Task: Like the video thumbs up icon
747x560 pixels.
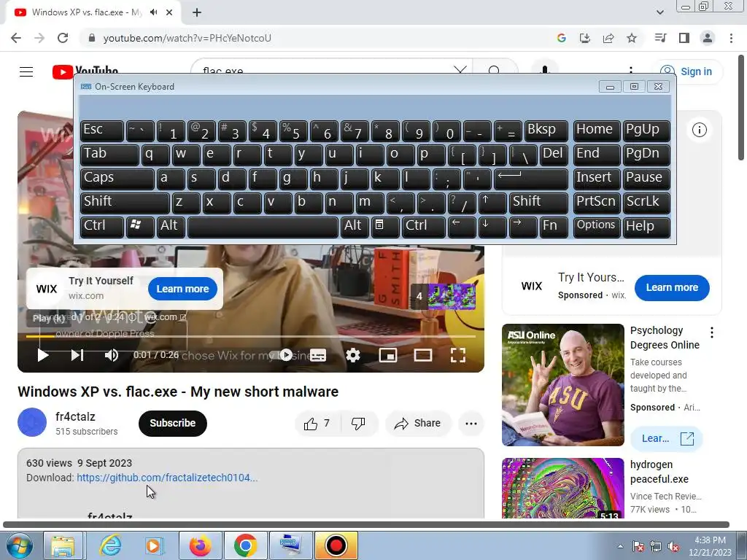Action: click(311, 424)
